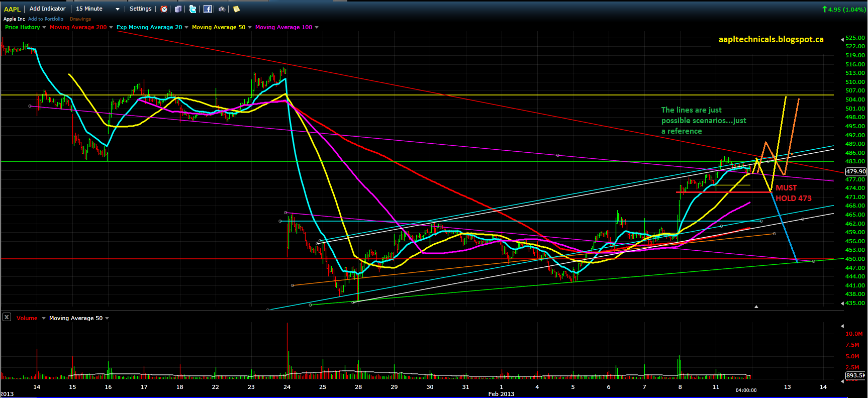868x398 pixels.
Task: Close the Volume panel with X icon
Action: coord(7,317)
